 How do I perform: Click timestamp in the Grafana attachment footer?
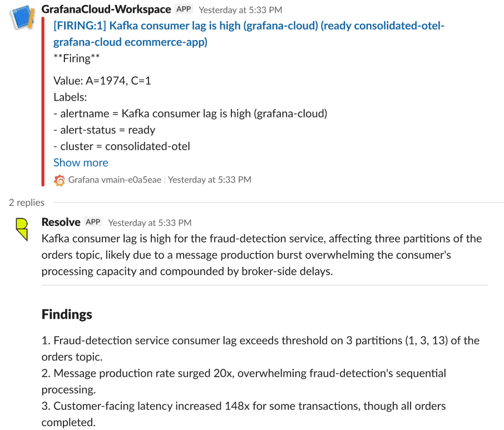210,180
